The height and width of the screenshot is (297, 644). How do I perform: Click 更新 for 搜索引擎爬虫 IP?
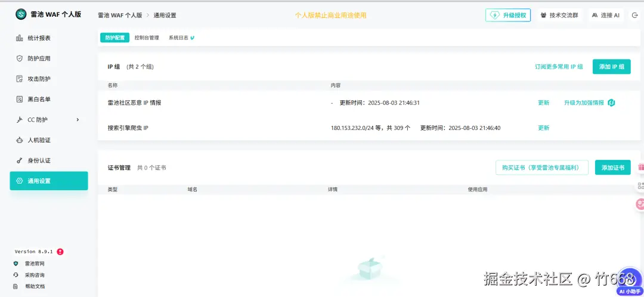tap(543, 128)
